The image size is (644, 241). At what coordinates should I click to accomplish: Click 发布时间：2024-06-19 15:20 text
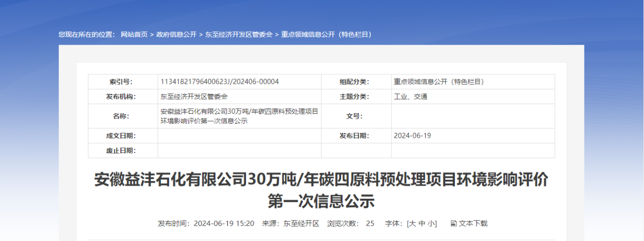point(206,223)
